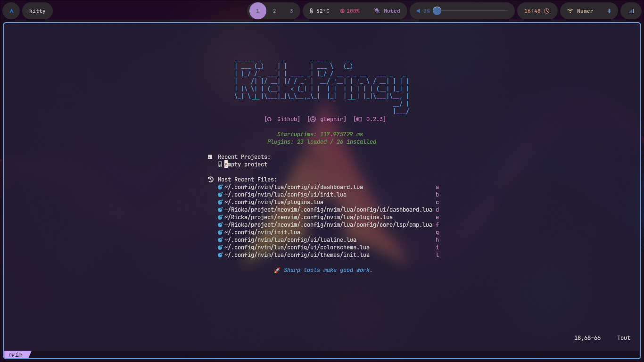Screen dimensions: 644x362
Task: Click shortcut key f for cmp.lua
Action: [438, 225]
